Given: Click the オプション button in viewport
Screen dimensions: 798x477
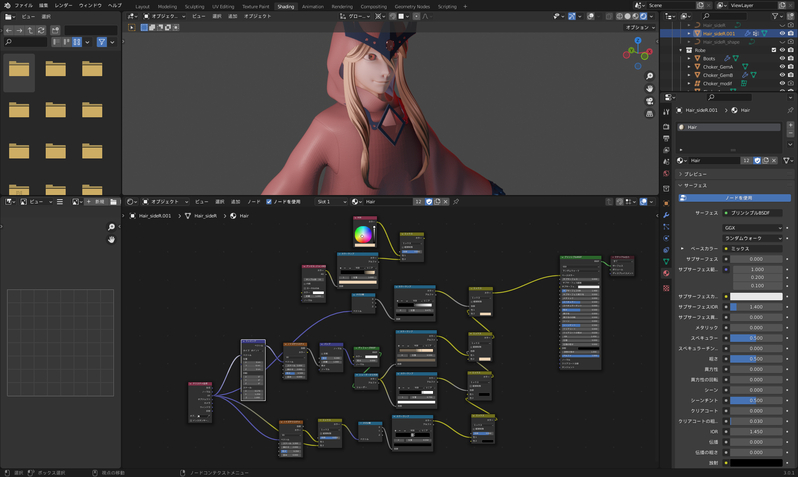Looking at the screenshot, I should (640, 27).
